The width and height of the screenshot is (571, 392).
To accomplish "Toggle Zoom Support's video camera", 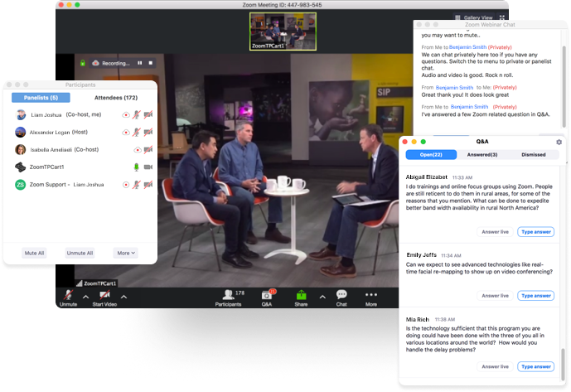I will click(x=148, y=184).
